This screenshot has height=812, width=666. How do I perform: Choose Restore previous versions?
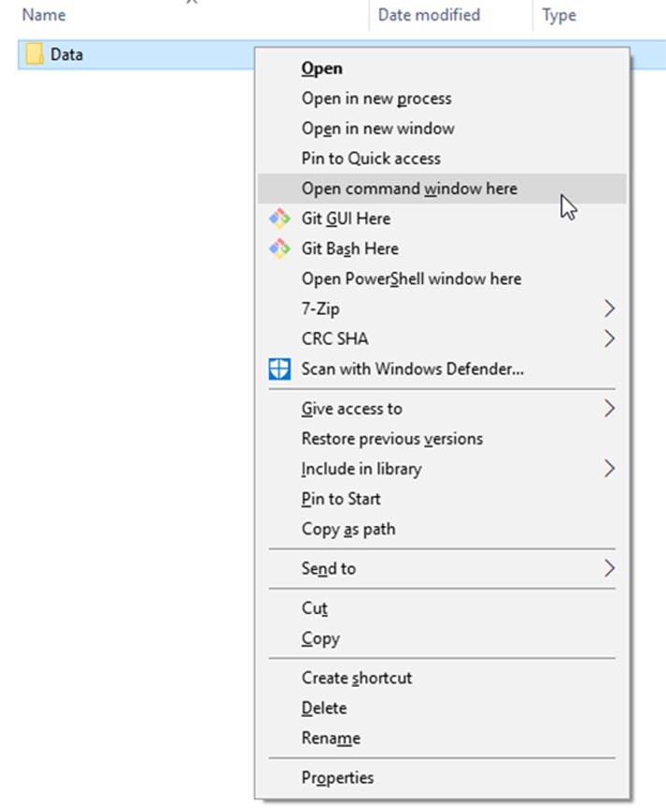coord(391,438)
